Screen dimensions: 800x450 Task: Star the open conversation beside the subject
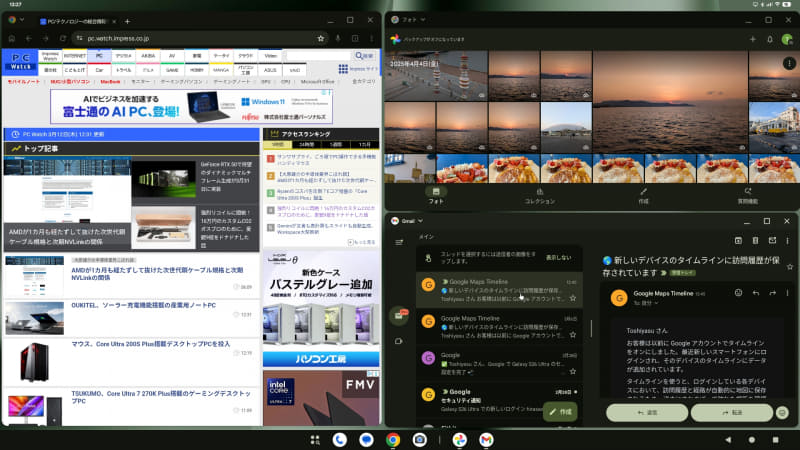[790, 267]
